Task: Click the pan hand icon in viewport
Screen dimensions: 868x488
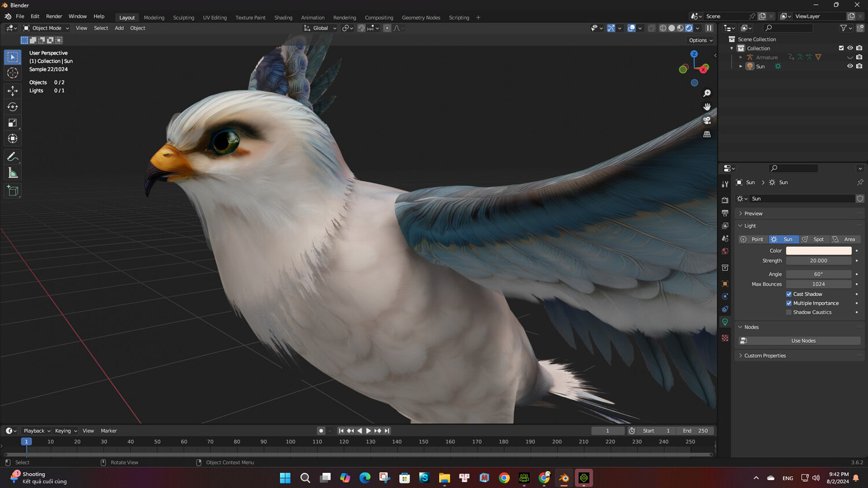Action: click(707, 107)
